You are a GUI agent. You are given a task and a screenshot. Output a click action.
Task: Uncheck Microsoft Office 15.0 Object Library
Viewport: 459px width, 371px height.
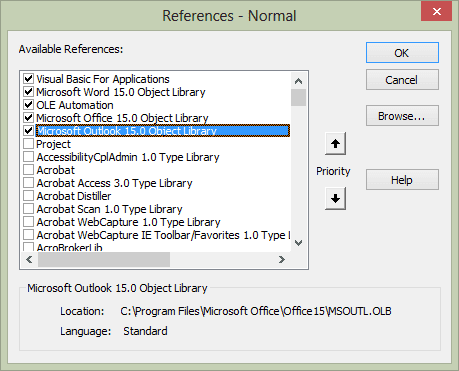click(x=29, y=118)
